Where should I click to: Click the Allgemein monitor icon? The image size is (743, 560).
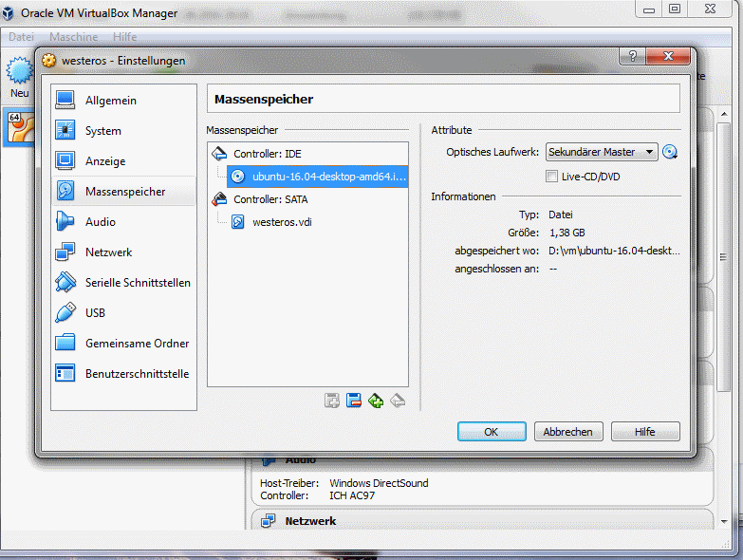(x=65, y=100)
